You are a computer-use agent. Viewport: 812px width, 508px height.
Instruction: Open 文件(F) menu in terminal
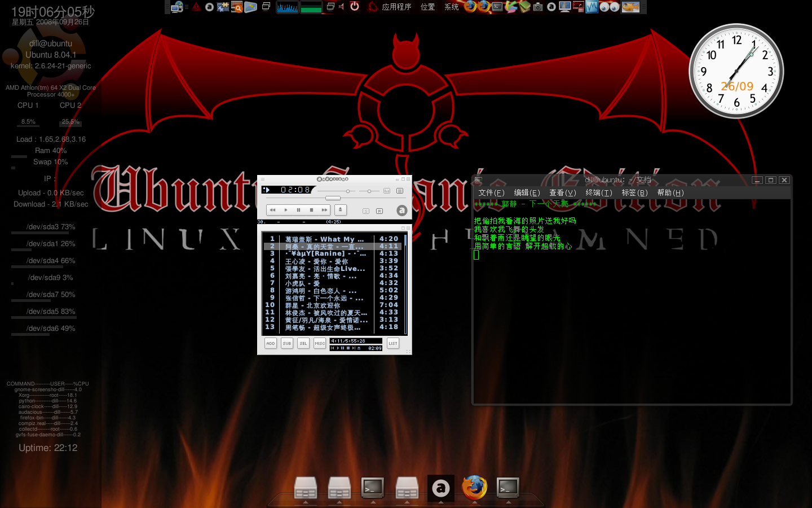(491, 193)
